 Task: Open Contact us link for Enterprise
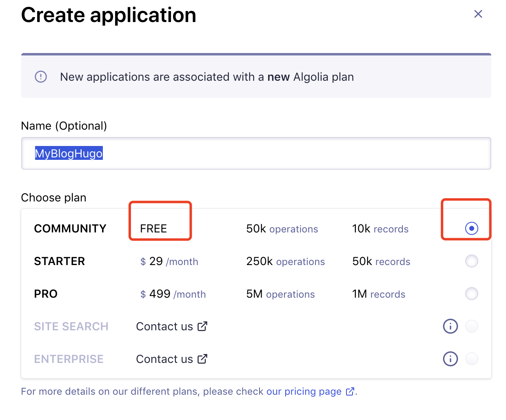pyautogui.click(x=164, y=359)
